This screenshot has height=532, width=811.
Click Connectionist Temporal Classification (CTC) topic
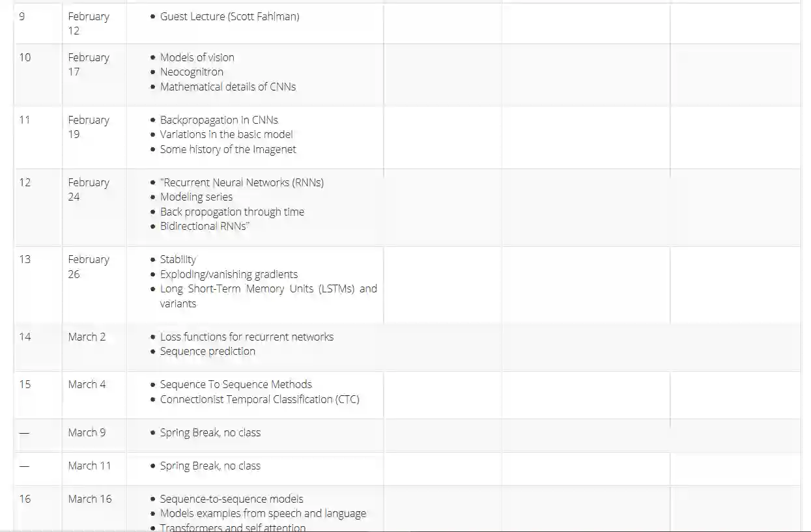(x=259, y=399)
